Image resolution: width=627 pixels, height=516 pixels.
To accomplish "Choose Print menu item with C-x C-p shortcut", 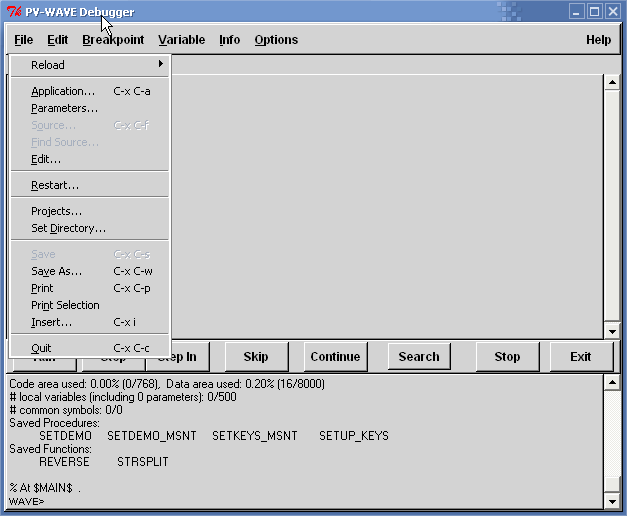I will [90, 288].
